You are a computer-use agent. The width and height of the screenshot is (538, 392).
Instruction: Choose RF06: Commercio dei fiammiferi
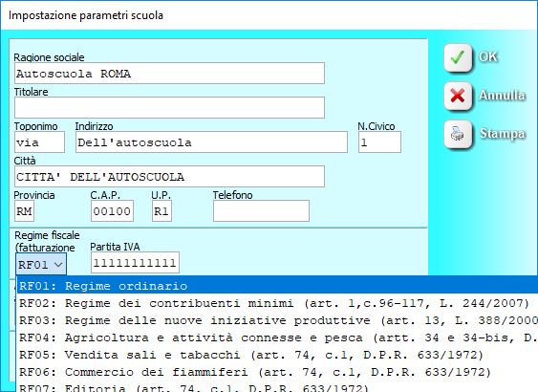pyautogui.click(x=277, y=372)
